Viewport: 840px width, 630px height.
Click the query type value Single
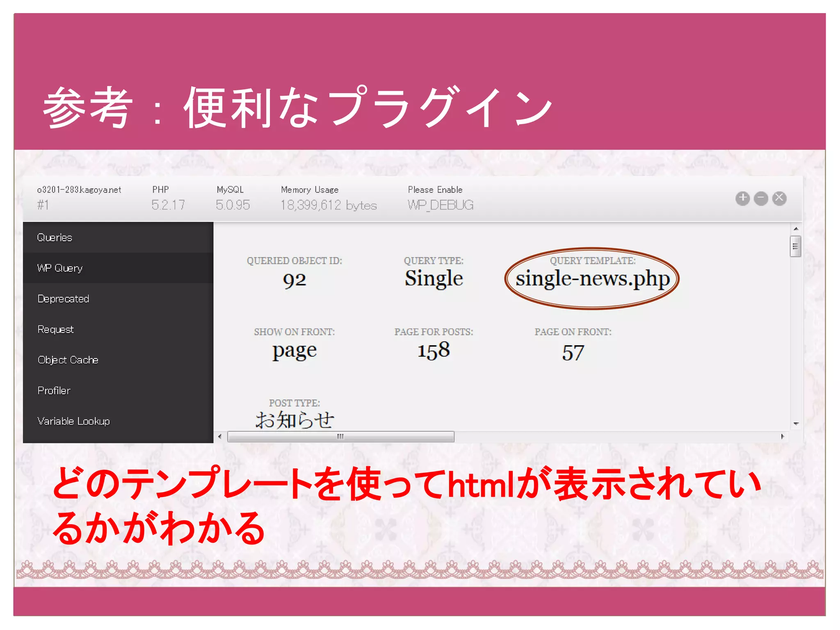pyautogui.click(x=434, y=279)
